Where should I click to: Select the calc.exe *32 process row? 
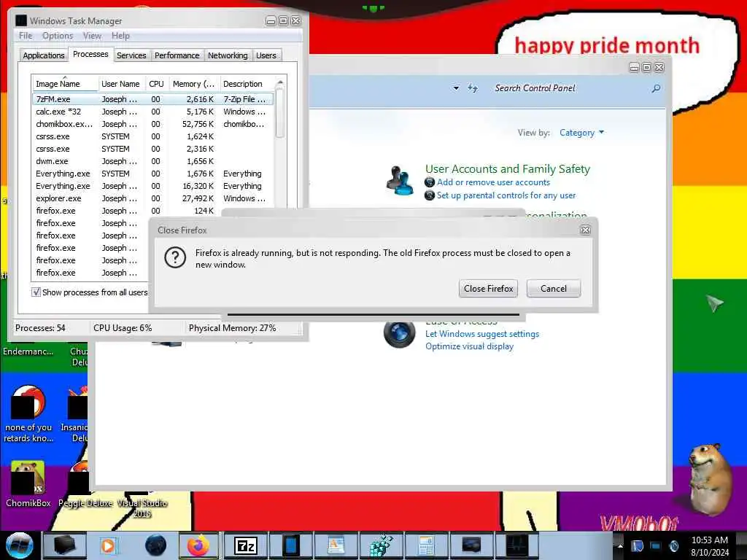152,112
